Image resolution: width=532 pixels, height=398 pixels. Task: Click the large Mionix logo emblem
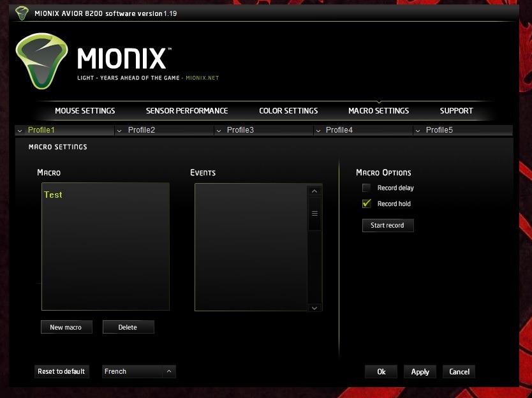point(41,61)
